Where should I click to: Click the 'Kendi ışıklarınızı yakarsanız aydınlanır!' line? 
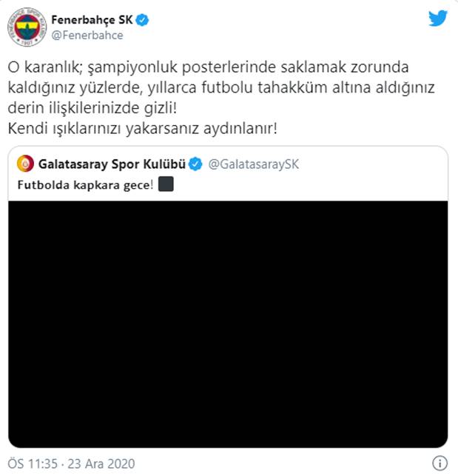[x=142, y=129]
